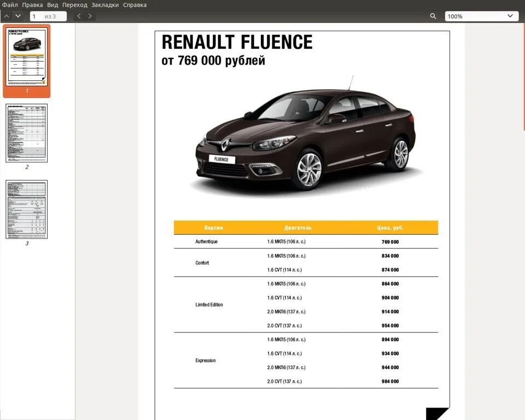Click the Двигатель column header
This screenshot has width=525, height=420.
coord(298,227)
